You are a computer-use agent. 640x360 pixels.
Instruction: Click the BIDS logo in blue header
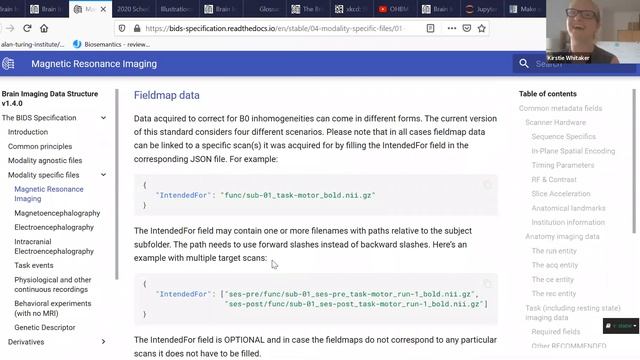tap(8, 64)
